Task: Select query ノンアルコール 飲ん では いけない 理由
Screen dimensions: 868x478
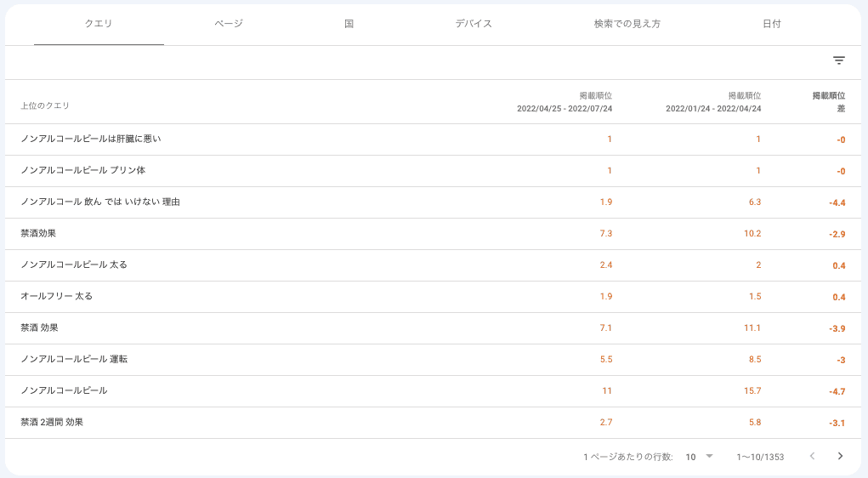Action: (100, 202)
